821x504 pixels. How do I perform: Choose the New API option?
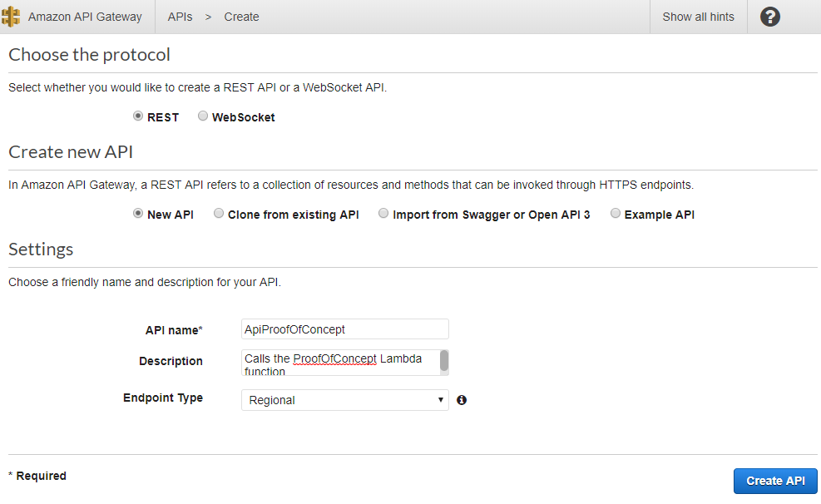tap(137, 213)
